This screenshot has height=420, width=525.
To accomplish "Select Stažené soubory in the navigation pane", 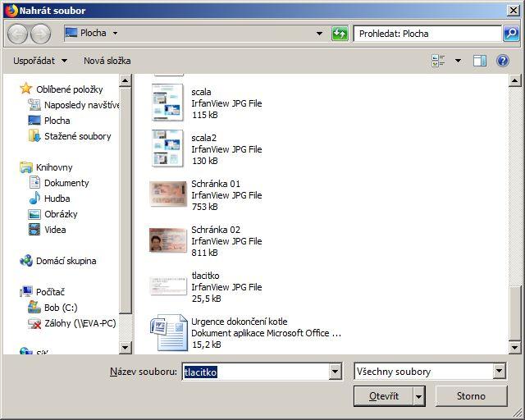I will (77, 136).
